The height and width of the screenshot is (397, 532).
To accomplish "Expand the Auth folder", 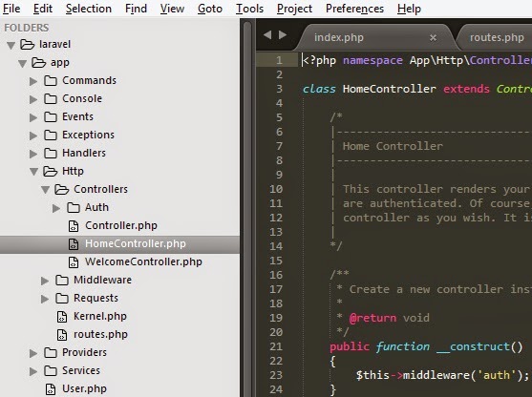I will point(56,208).
